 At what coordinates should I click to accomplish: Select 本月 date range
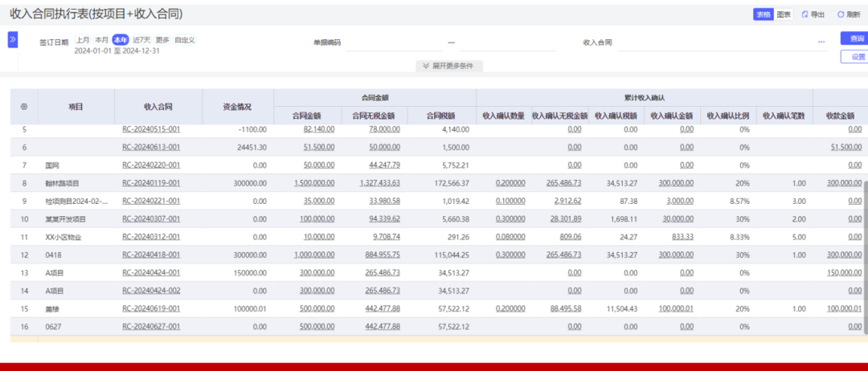click(x=101, y=40)
